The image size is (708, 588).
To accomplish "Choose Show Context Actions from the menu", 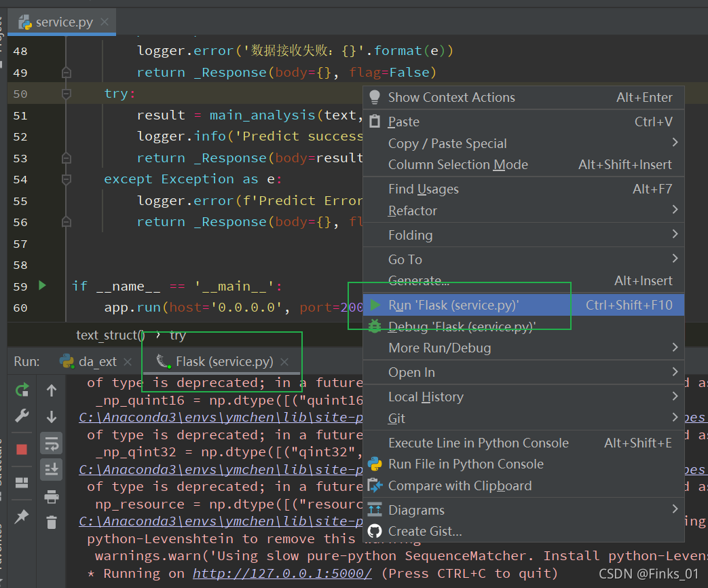I will point(524,98).
